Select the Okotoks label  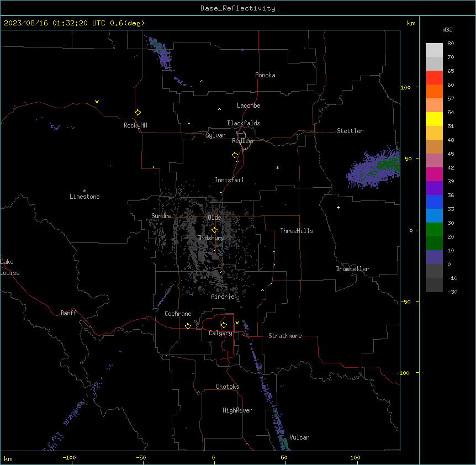click(228, 387)
